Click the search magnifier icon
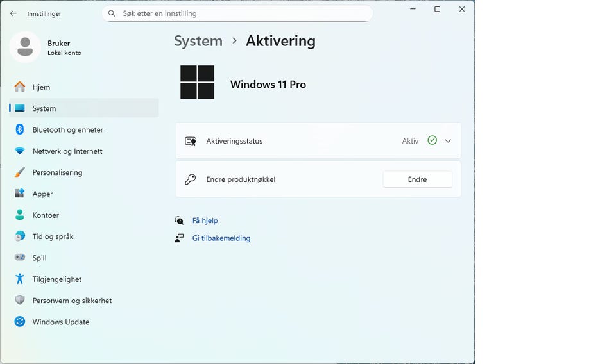This screenshot has width=616, height=364. [112, 13]
